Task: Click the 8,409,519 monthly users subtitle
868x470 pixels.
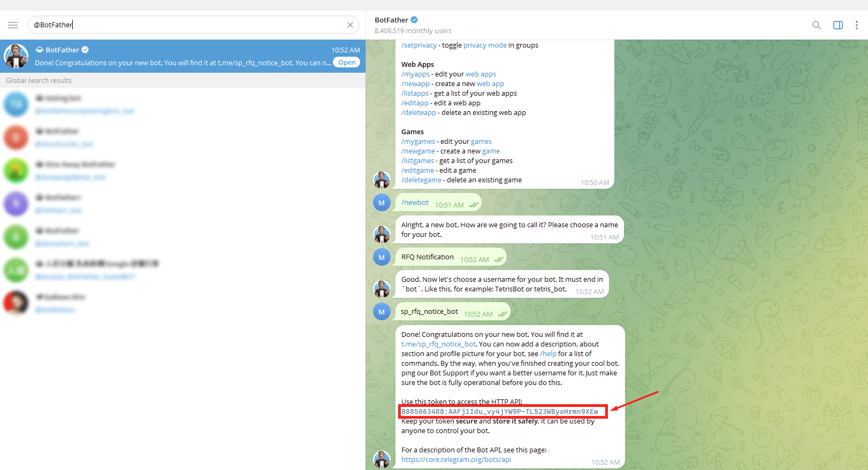Action: 413,31
